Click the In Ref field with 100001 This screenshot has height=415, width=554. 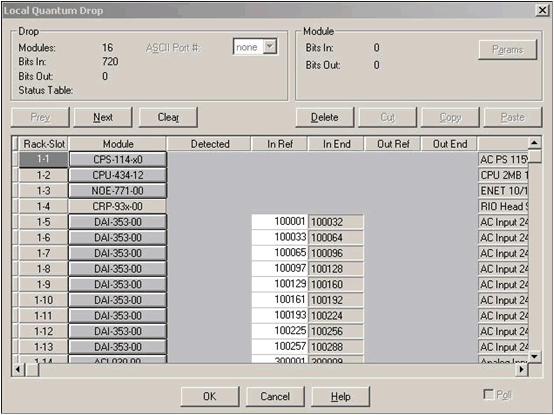coord(279,222)
